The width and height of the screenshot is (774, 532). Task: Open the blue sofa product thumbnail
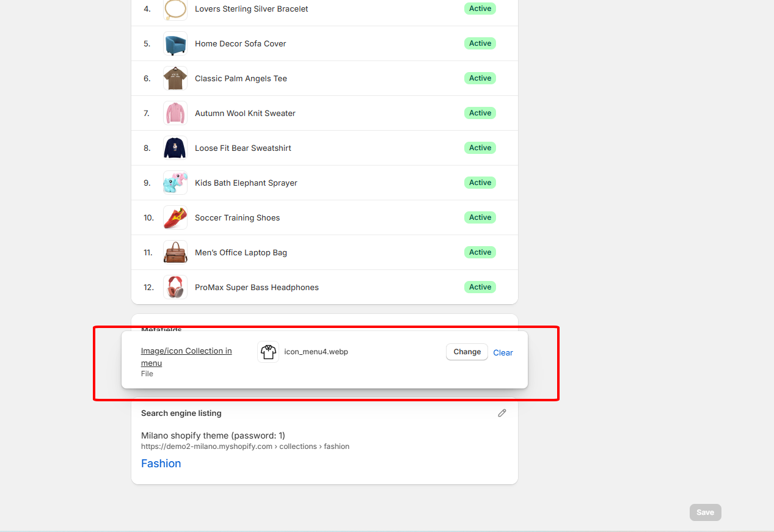click(x=175, y=44)
